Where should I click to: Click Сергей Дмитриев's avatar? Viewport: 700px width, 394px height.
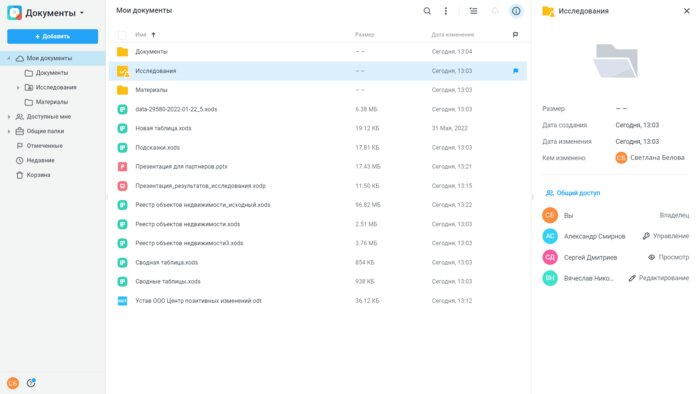click(550, 257)
